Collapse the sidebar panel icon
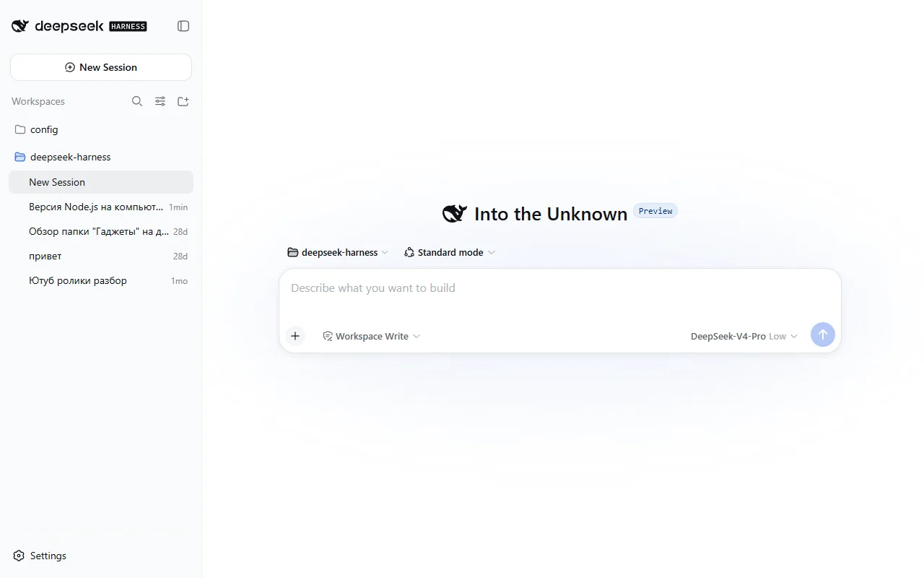Viewport: 924px width, 578px height. tap(183, 26)
